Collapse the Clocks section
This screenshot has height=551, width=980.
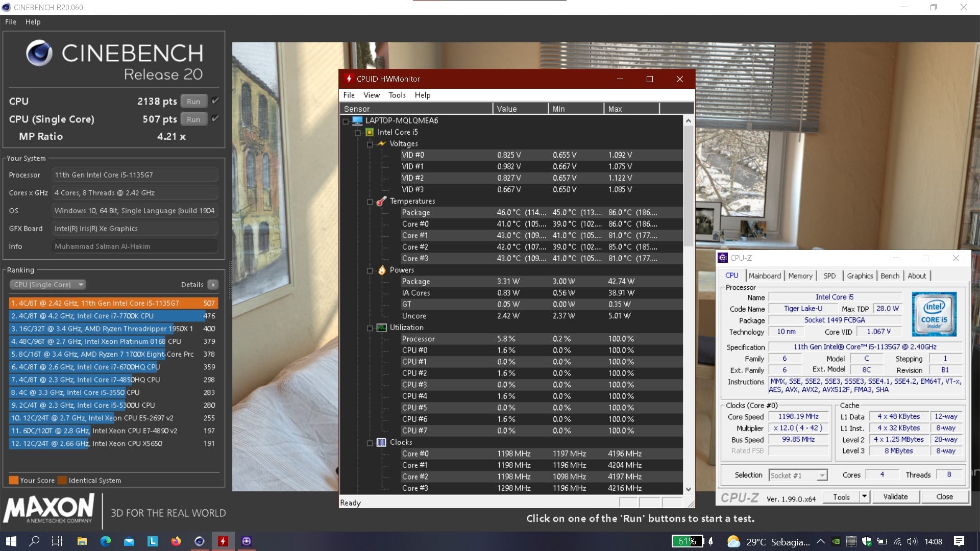(370, 443)
